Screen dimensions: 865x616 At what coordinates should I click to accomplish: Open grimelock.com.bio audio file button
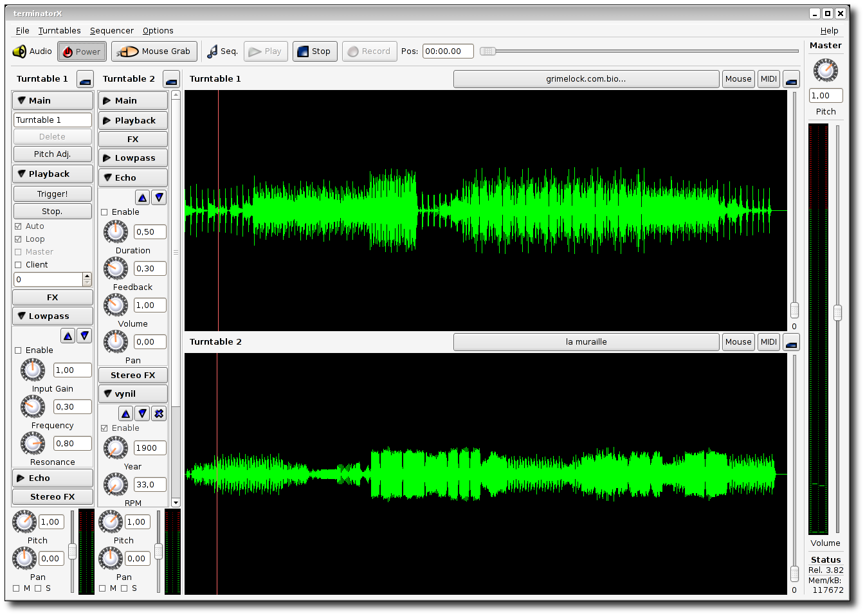pyautogui.click(x=586, y=79)
